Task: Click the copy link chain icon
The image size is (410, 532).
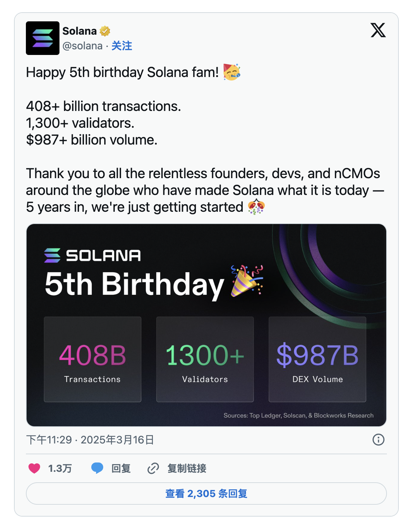Action: click(x=153, y=468)
